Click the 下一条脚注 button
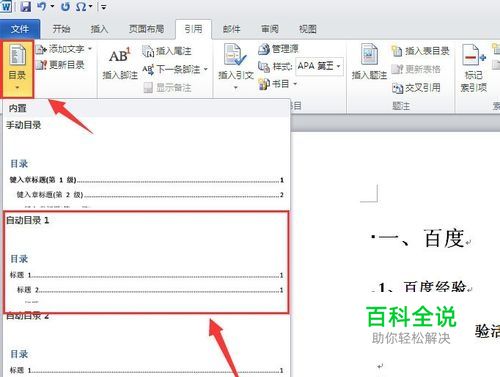 pyautogui.click(x=172, y=69)
